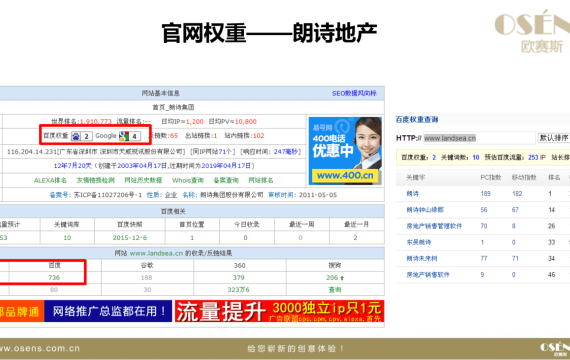This screenshot has height=360, width=570.
Task: Click the 400电话 advertisement banner
Action: click(345, 151)
